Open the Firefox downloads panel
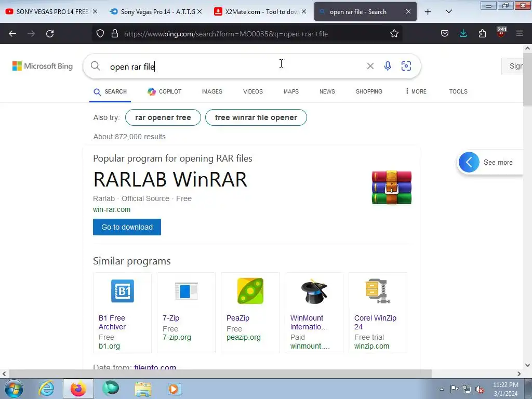This screenshot has width=532, height=399. coord(463,34)
